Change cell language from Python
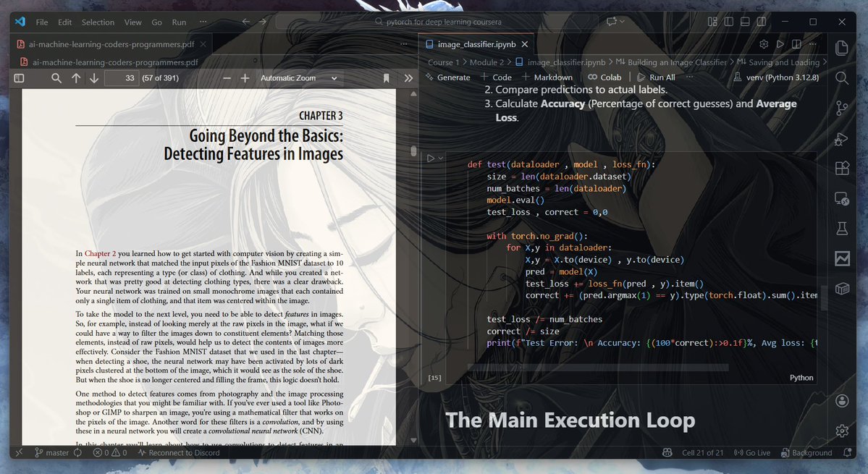868x474 pixels. [801, 378]
